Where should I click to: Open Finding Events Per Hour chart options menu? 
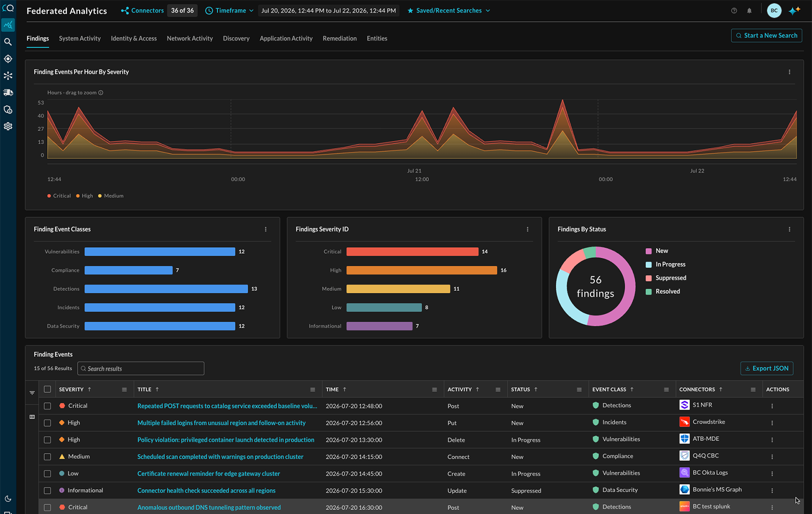tap(789, 72)
